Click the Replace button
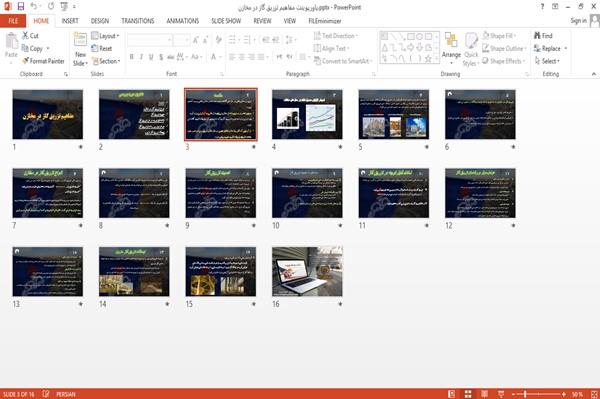 pyautogui.click(x=548, y=48)
